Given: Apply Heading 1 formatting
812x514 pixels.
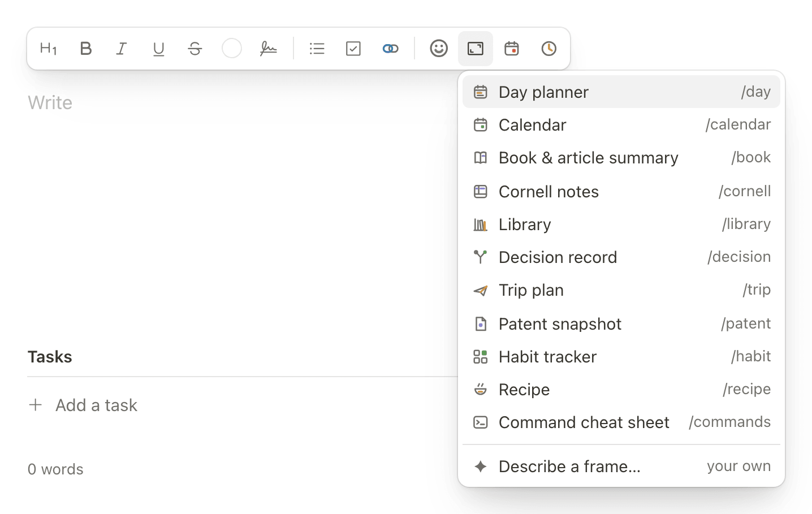Looking at the screenshot, I should [x=49, y=49].
